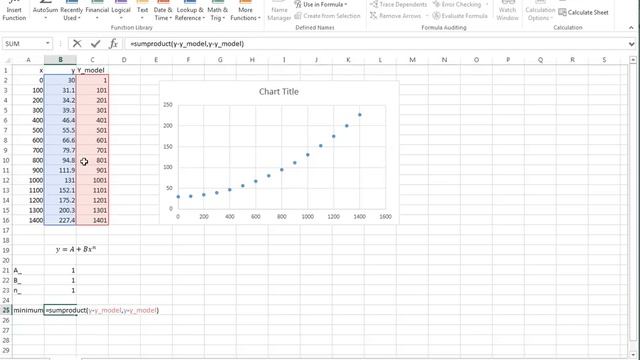Click Evaluate Formula
Viewport: 640px width, 360px height.
(460, 16)
